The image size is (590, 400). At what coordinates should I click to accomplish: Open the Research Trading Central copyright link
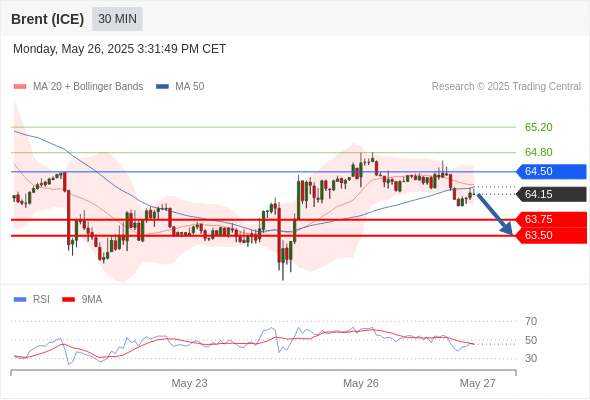[506, 87]
